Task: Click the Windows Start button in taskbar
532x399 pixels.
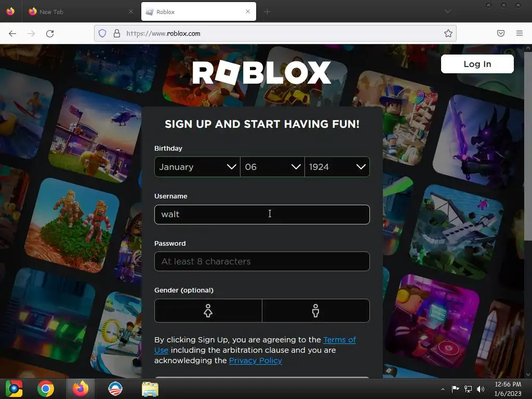Action: pos(14,389)
